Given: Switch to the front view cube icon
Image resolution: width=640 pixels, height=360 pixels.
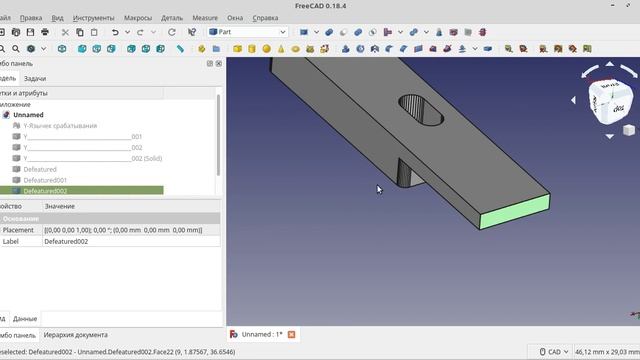Looking at the screenshot, I should [82, 49].
